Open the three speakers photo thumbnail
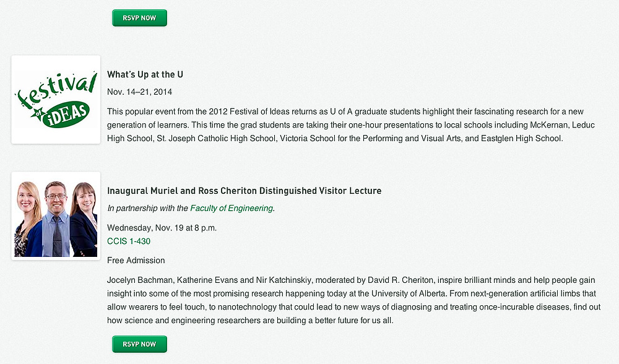 (x=56, y=216)
